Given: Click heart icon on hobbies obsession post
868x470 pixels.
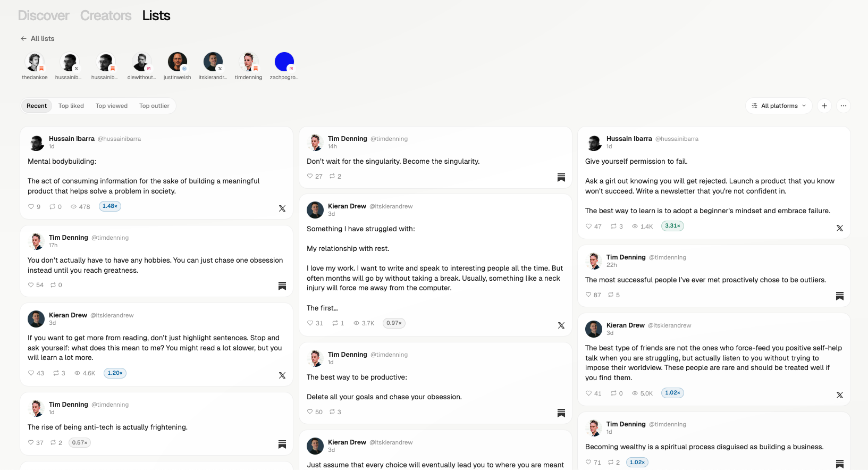Looking at the screenshot, I should pos(31,285).
